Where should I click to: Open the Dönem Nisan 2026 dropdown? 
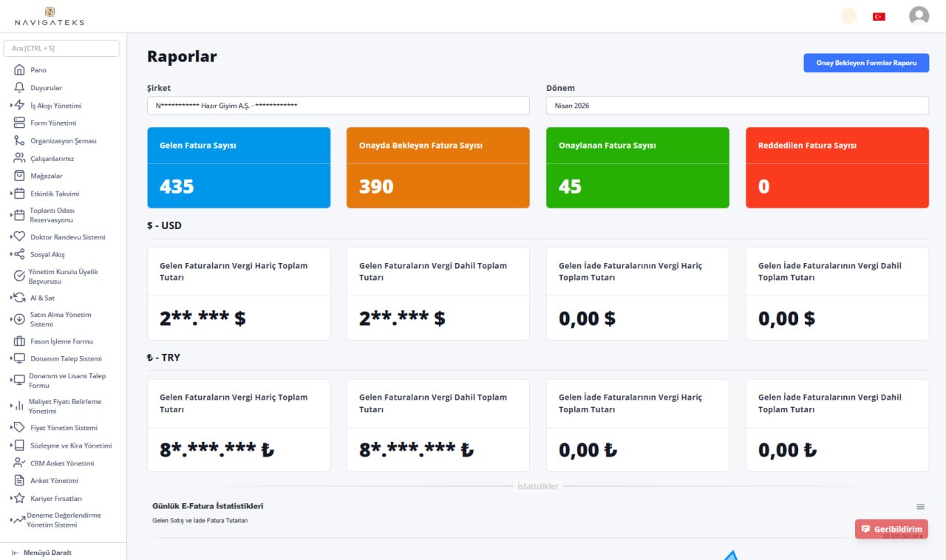(737, 106)
